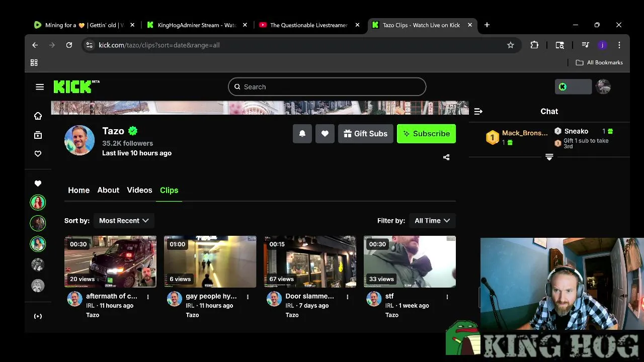Click the live broadcast icon at sidebar bottom
The width and height of the screenshot is (644, 362).
coord(38,316)
